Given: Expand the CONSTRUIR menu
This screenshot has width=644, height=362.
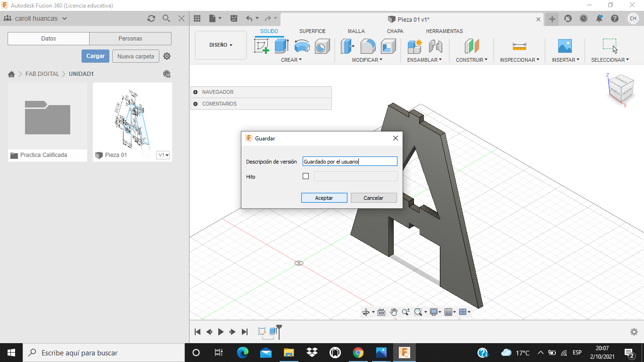Looking at the screenshot, I should pyautogui.click(x=471, y=60).
